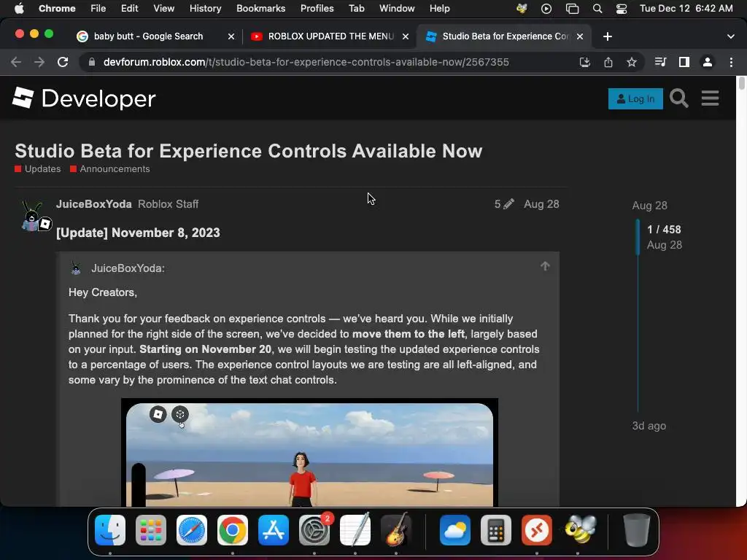
Task: Click the Chrome address bar
Action: pos(306,62)
